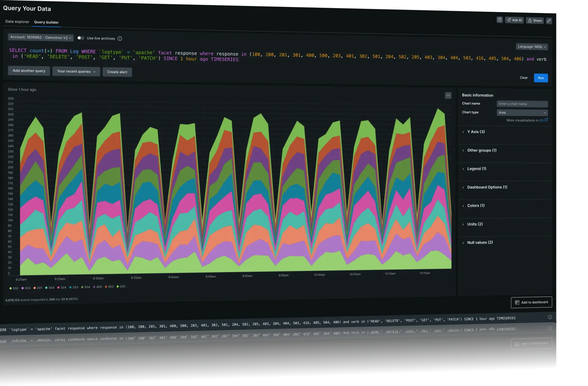The width and height of the screenshot is (588, 386).
Task: Click the link/external icon next to Share
Action: (x=549, y=20)
